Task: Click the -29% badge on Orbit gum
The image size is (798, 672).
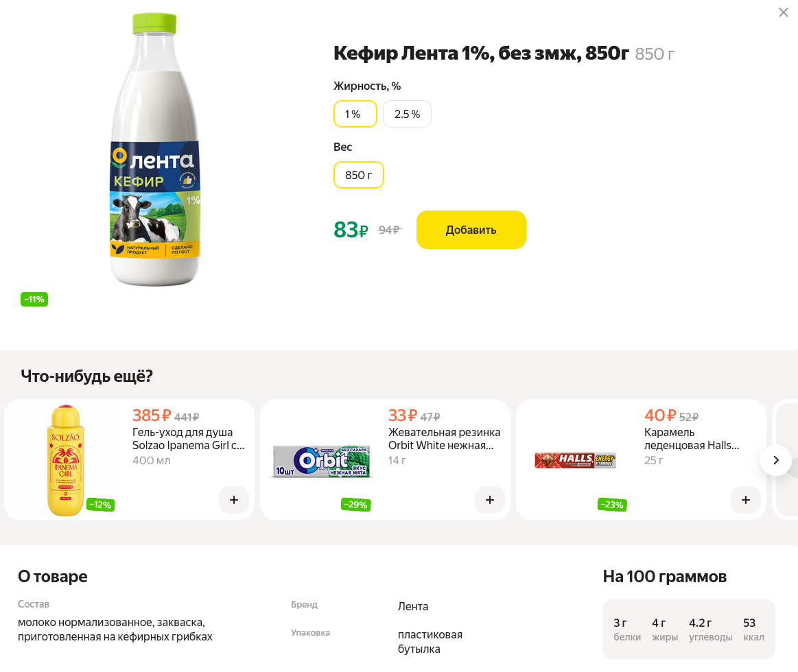Action: [x=355, y=505]
